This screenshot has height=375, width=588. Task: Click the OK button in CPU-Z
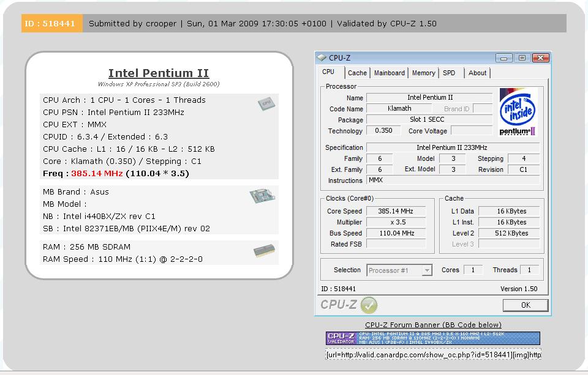(x=526, y=305)
